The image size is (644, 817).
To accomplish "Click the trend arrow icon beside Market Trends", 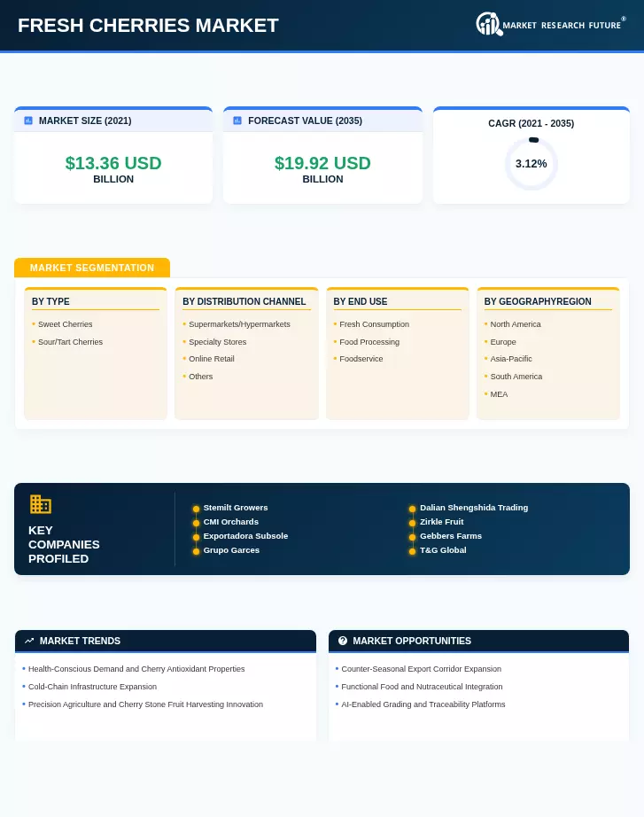I will [29, 641].
